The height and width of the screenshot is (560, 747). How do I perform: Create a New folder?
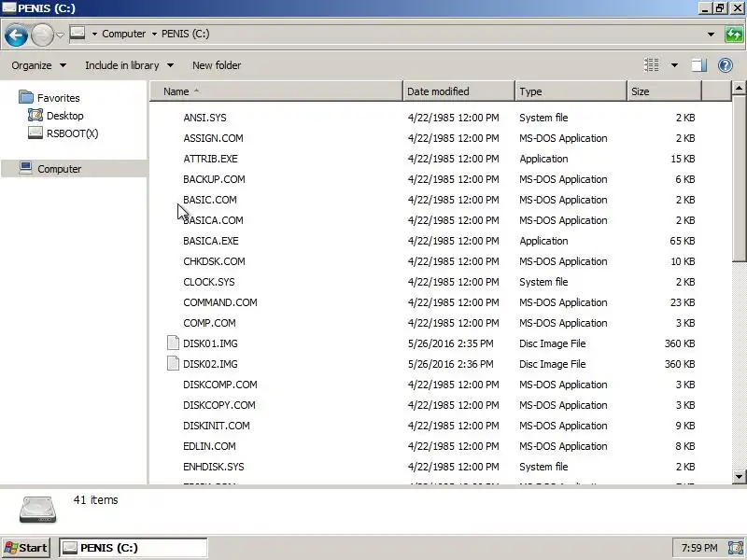(217, 65)
